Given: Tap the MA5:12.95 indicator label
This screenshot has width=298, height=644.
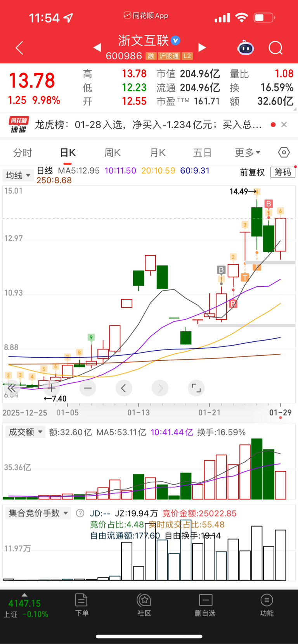Looking at the screenshot, I should [x=79, y=171].
